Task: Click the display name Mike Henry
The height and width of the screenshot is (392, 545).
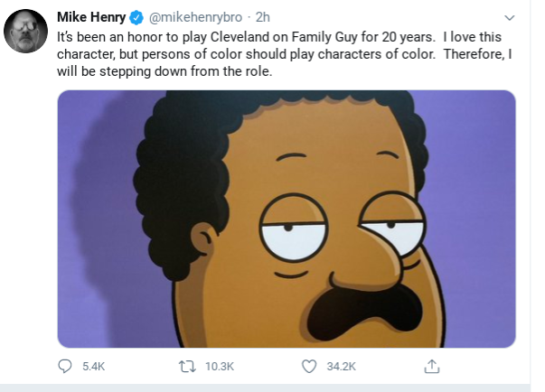Action: click(x=91, y=16)
